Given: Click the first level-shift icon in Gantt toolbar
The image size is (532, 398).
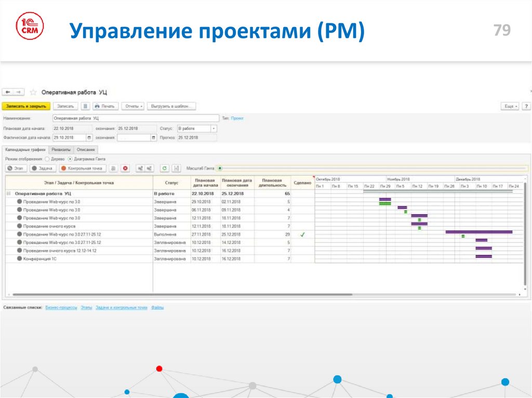Looking at the screenshot, I should [x=140, y=168].
